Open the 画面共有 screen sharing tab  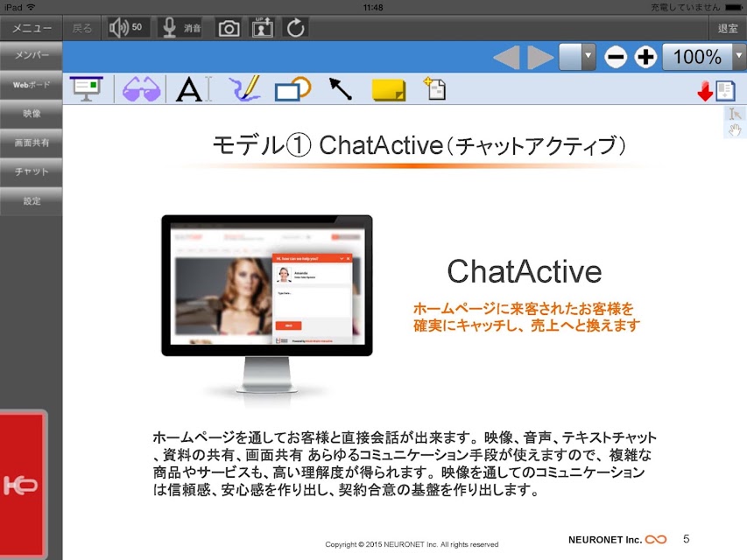click(31, 143)
